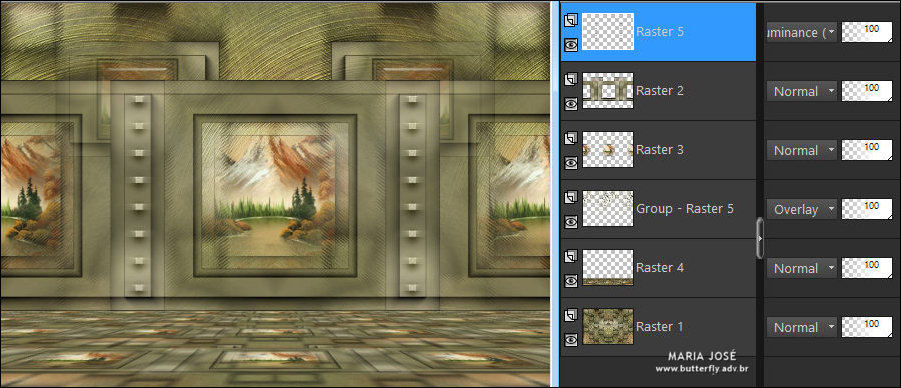Adjust the opacity slider of Raster 2
The width and height of the screenshot is (901, 388).
867,91
